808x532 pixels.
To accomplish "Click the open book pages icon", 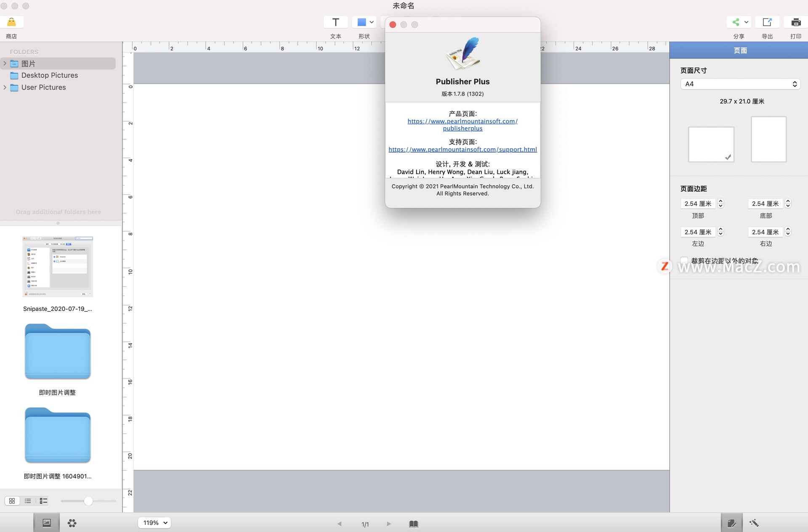I will (x=414, y=524).
